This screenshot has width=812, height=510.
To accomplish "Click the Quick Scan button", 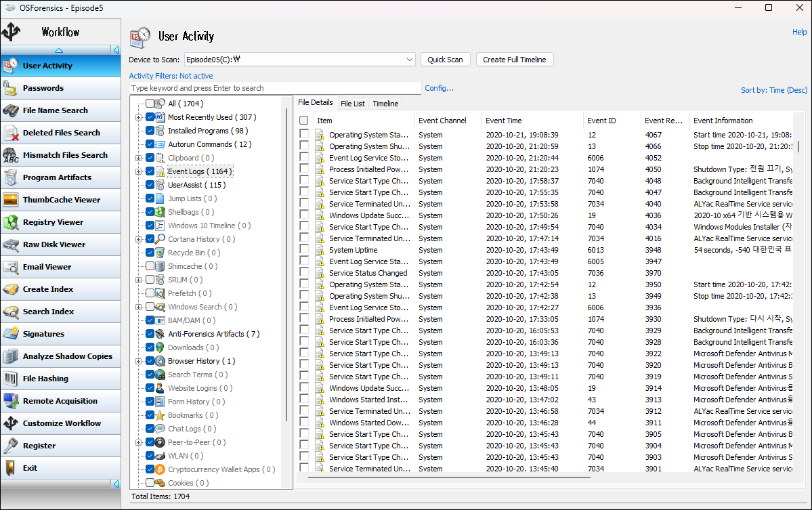I will click(x=446, y=60).
